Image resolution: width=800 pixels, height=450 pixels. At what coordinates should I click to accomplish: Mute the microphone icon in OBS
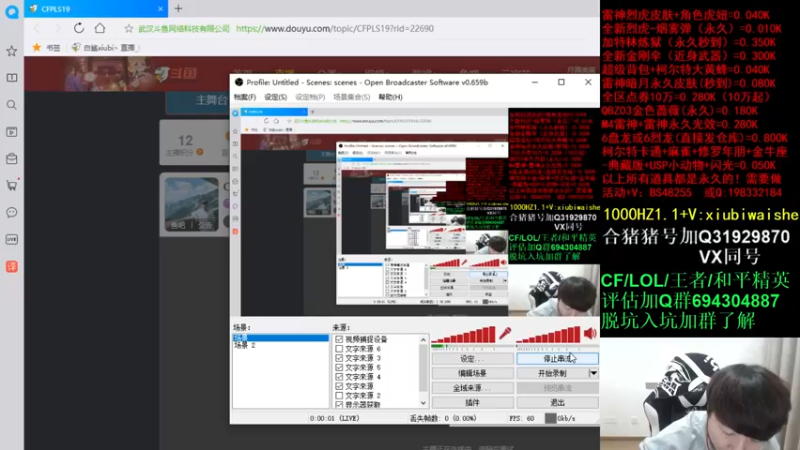click(505, 334)
